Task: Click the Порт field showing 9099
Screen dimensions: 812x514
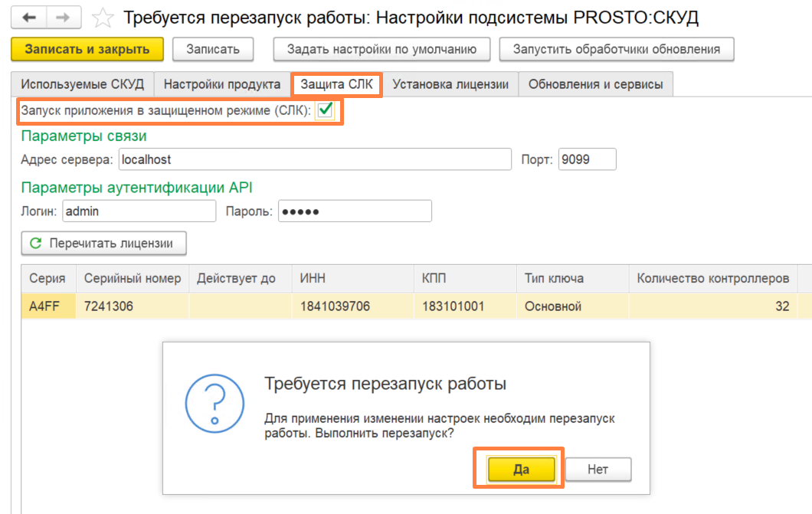Action: (x=588, y=159)
